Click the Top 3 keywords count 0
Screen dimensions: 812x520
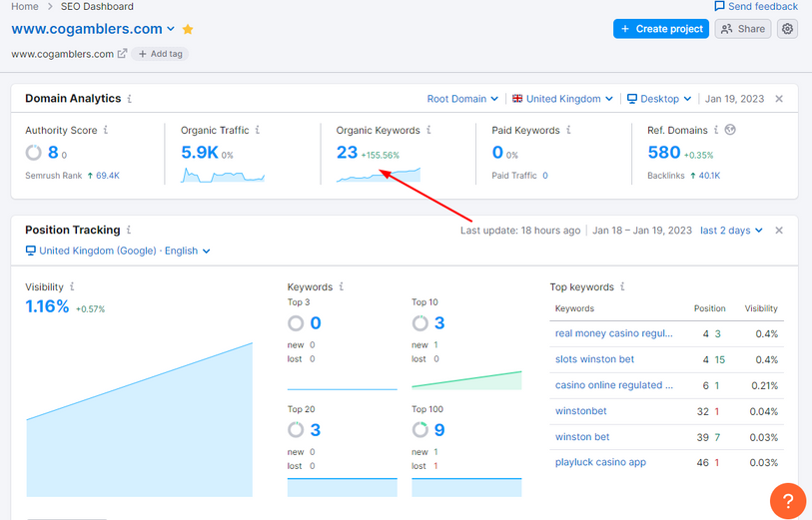316,323
